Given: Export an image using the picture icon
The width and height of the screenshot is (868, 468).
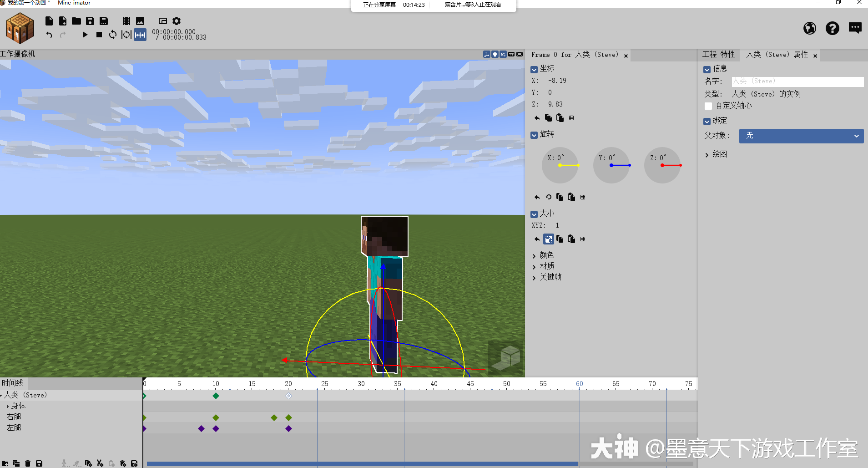Looking at the screenshot, I should click(x=140, y=21).
